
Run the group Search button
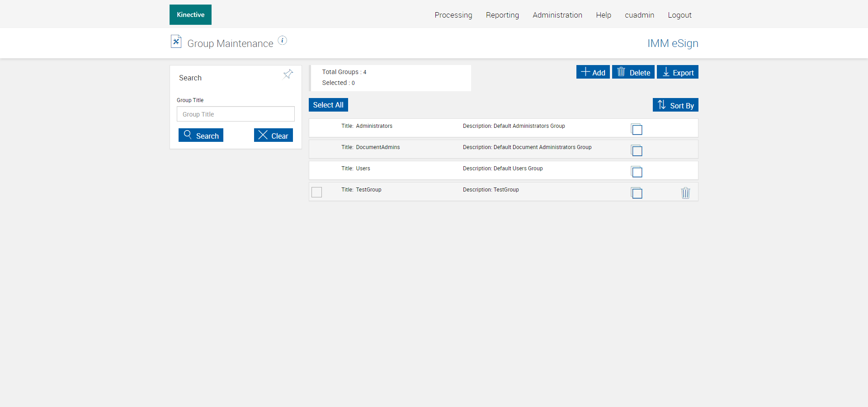point(201,135)
